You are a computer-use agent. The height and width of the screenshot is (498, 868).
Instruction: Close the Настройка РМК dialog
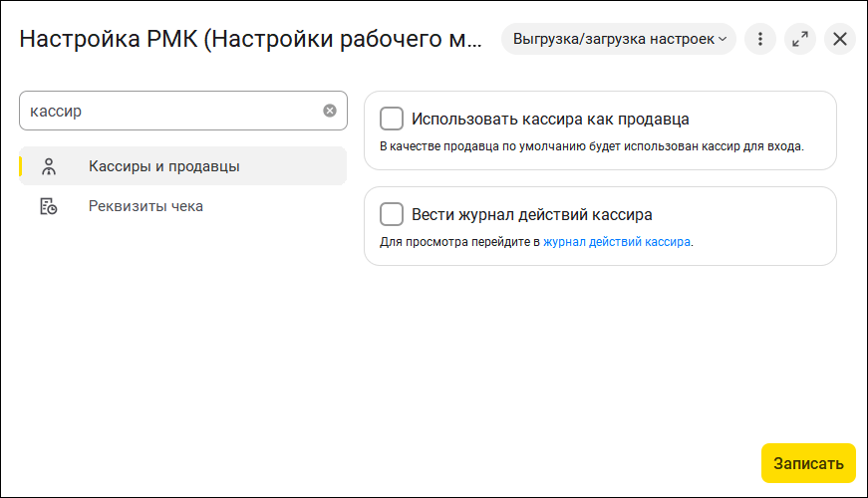[x=840, y=39]
